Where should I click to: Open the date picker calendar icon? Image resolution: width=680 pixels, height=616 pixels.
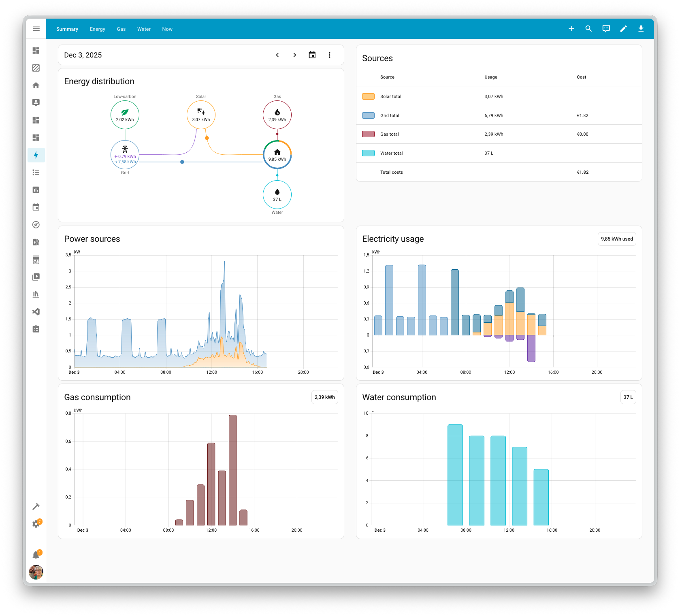coord(312,55)
